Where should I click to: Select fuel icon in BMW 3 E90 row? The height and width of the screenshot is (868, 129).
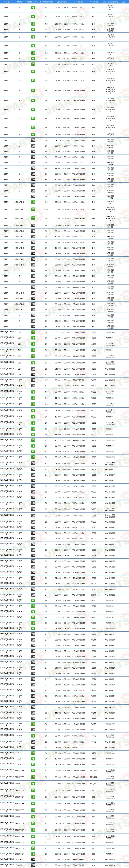pyautogui.click(x=33, y=59)
